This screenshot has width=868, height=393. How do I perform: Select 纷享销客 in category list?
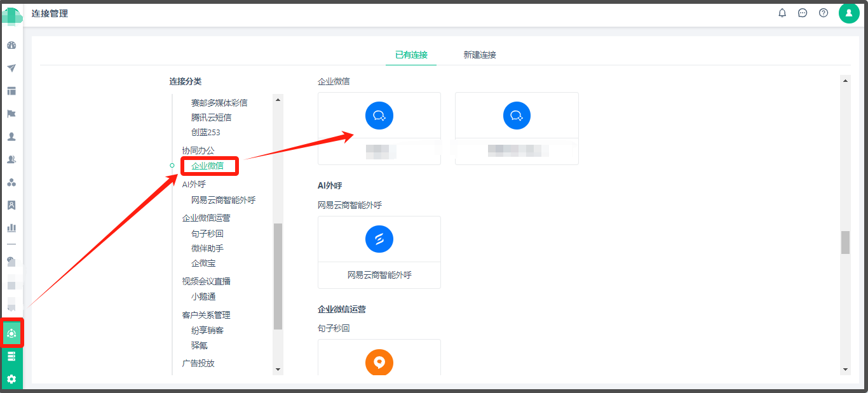point(208,330)
